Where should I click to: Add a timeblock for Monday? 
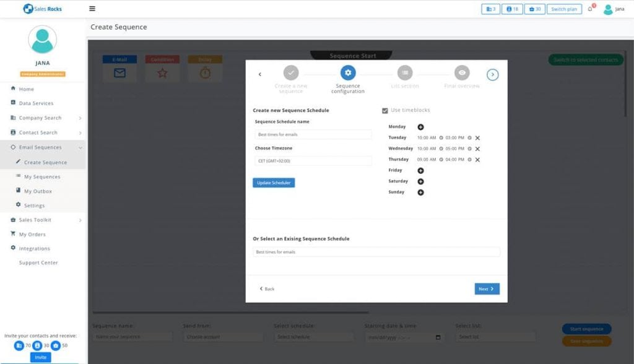[x=420, y=127]
